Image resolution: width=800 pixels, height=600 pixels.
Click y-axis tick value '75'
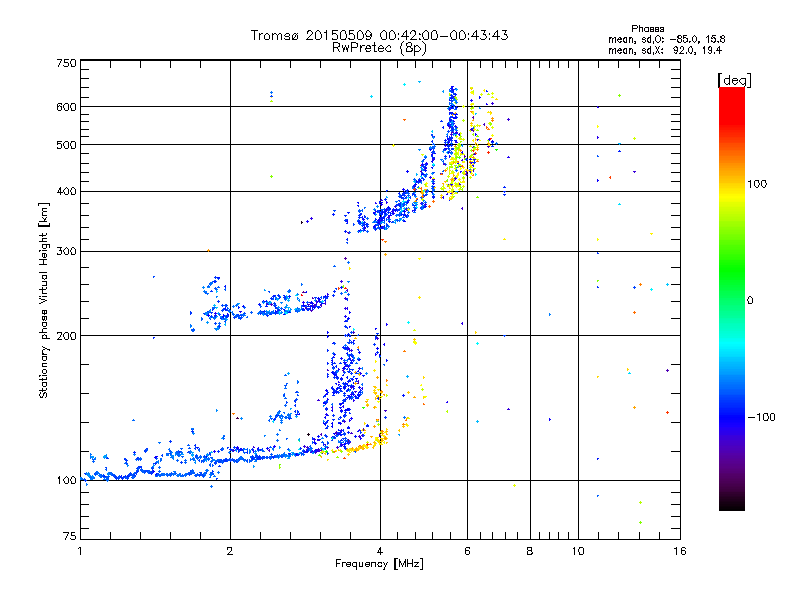point(70,536)
